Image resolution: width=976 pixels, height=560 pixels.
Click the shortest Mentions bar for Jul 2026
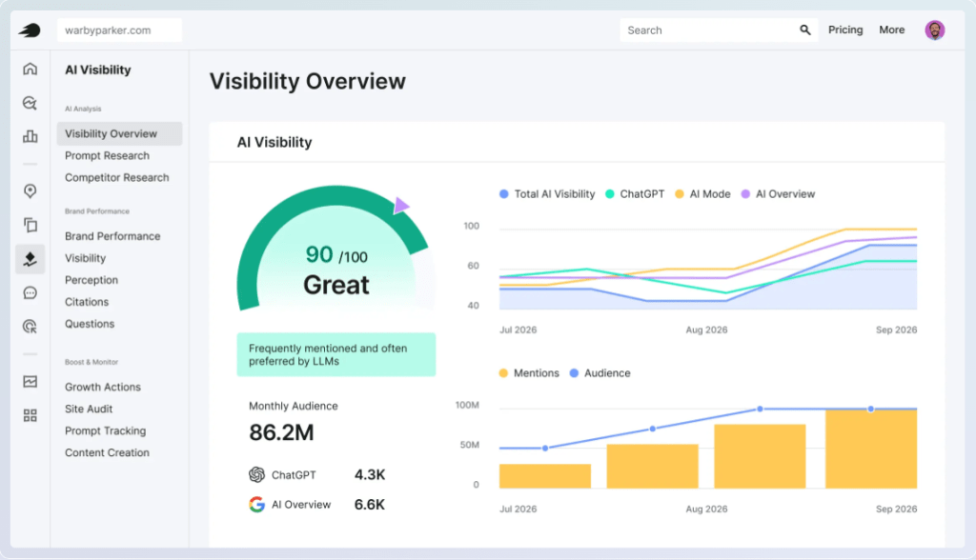pyautogui.click(x=544, y=476)
